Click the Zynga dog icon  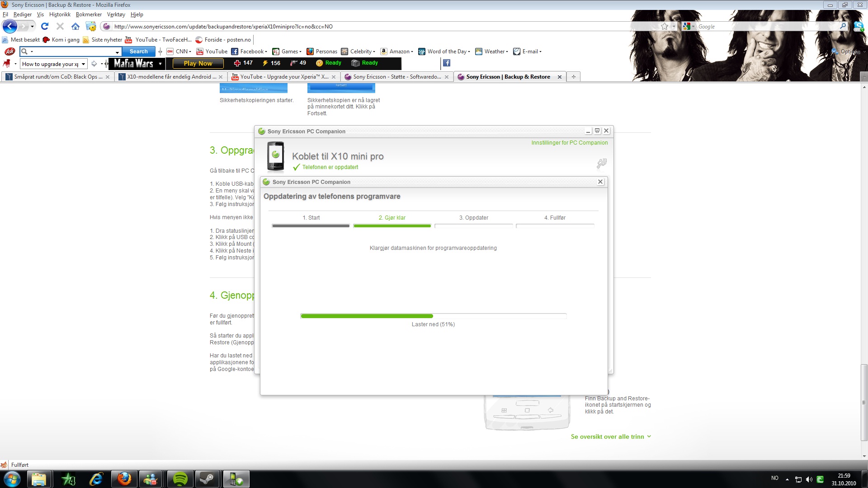(7, 64)
